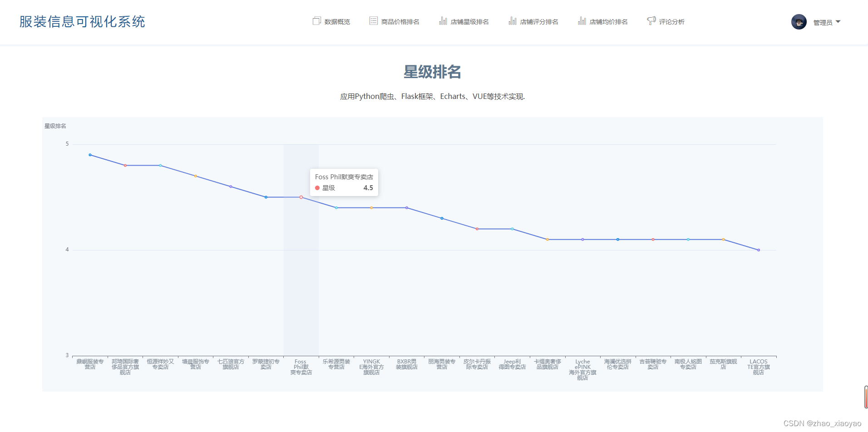Select the data point for 邦琦国际奢侈品官方旗舰店
The height and width of the screenshot is (432, 868).
[125, 166]
